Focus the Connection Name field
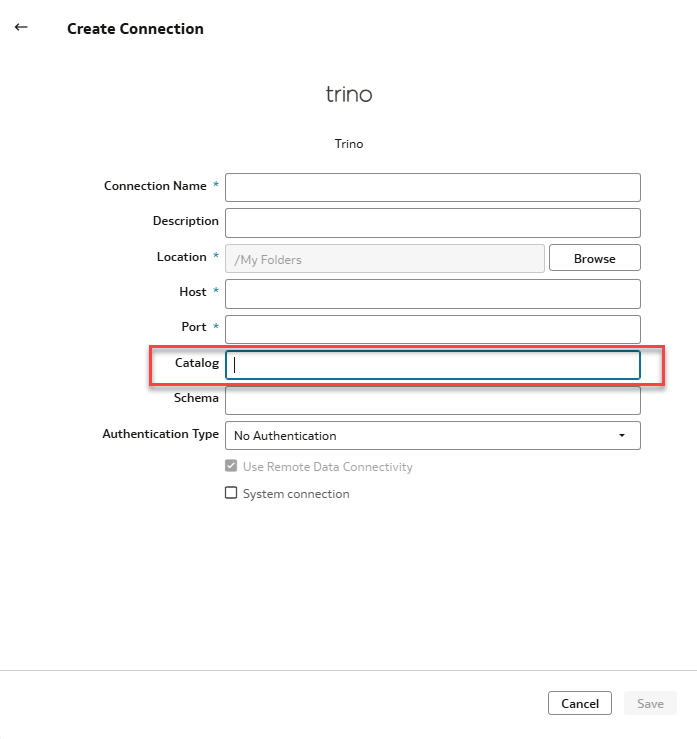The height and width of the screenshot is (739, 697). tap(433, 188)
